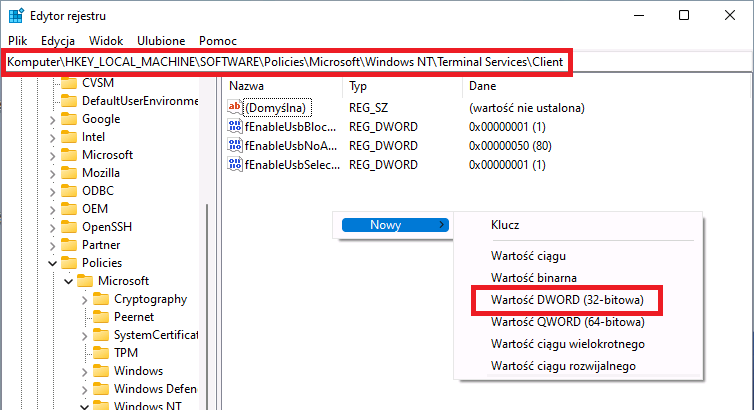
Task: Open the Plik menu
Action: [18, 41]
